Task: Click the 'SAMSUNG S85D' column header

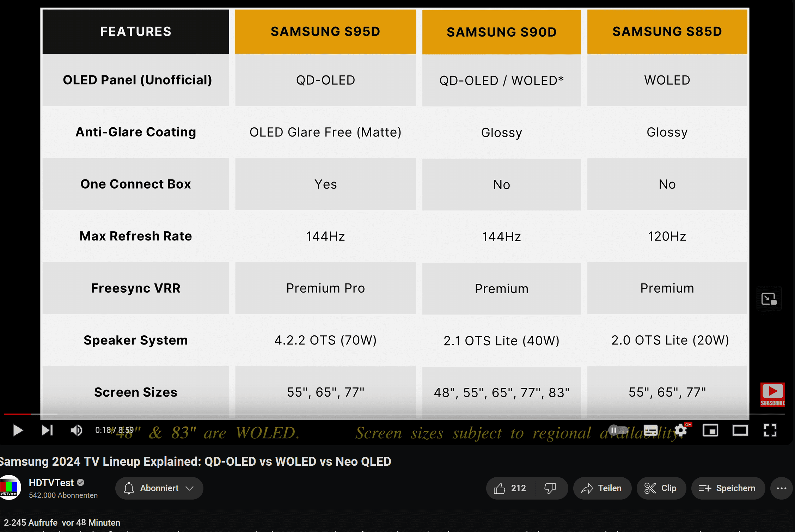Action: (667, 32)
